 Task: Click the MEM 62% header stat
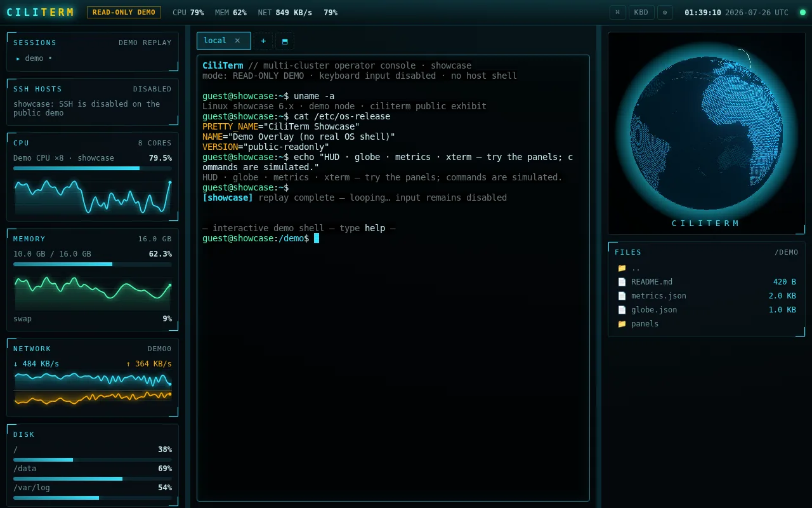(231, 13)
